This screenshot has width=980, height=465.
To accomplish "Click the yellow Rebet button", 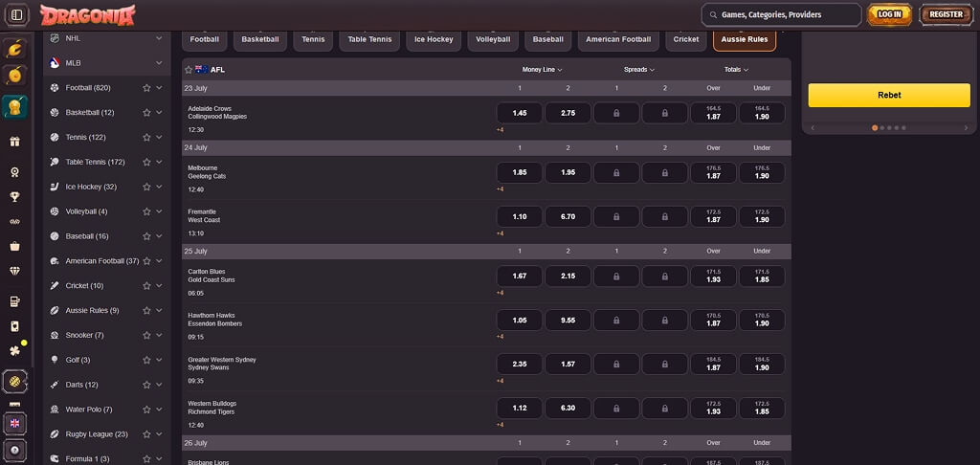I will point(889,95).
